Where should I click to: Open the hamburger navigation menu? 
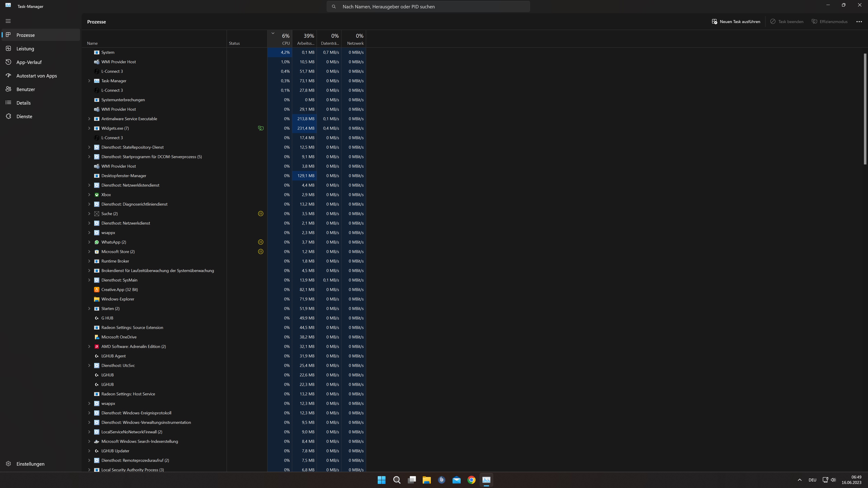8,21
